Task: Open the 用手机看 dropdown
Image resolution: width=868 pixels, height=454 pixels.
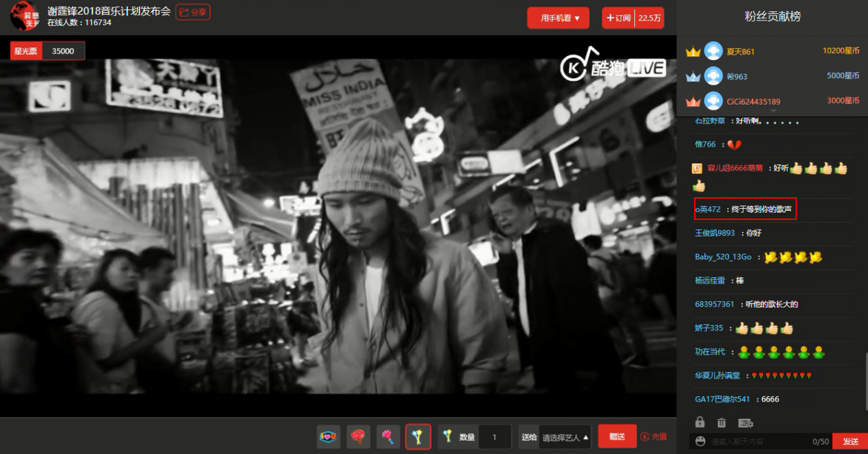Action: [558, 18]
